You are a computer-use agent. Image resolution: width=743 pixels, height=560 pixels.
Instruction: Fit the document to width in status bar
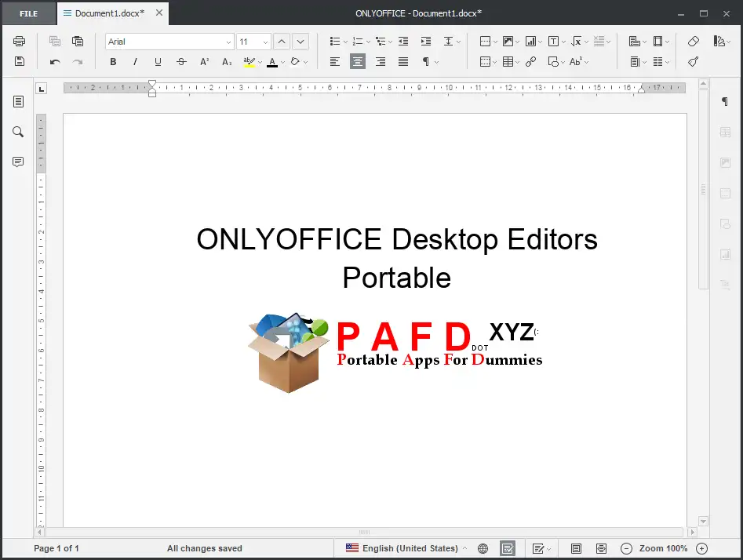pyautogui.click(x=601, y=549)
